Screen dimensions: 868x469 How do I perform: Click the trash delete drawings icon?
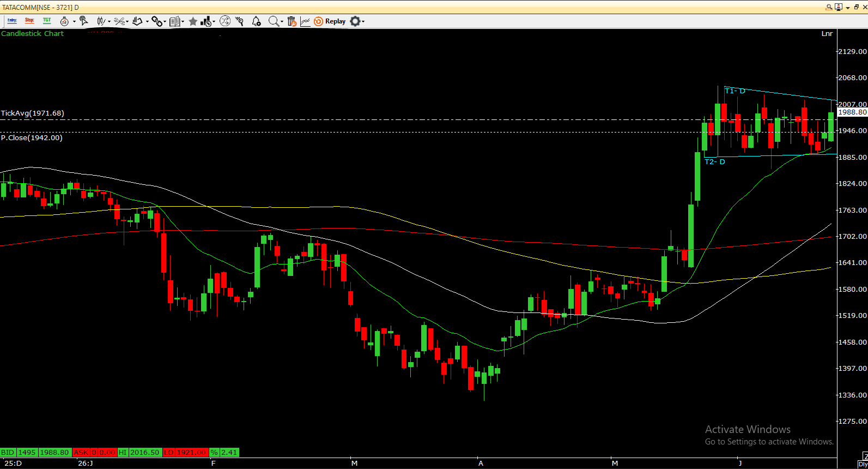pyautogui.click(x=292, y=21)
